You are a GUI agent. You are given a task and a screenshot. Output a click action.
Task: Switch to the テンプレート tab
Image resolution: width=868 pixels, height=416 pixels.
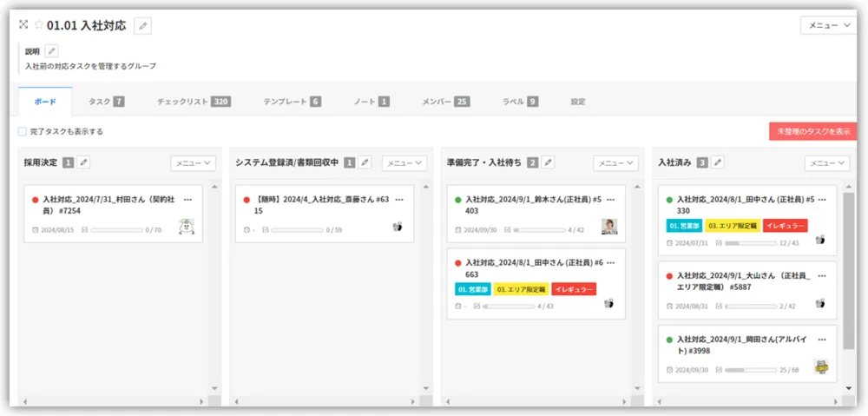click(x=293, y=102)
